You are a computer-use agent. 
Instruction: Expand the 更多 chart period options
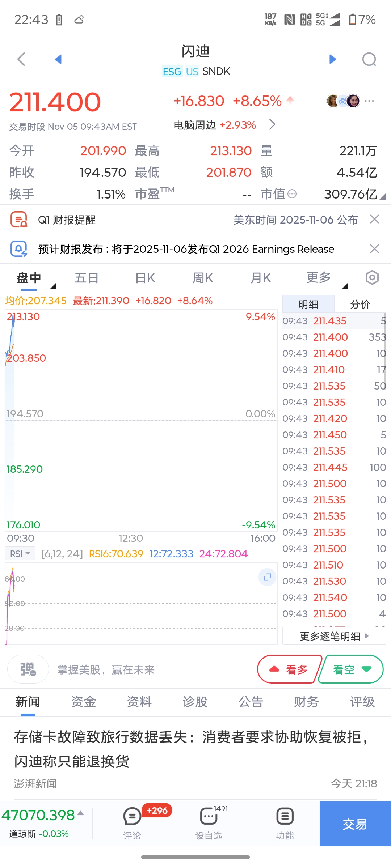pyautogui.click(x=319, y=278)
